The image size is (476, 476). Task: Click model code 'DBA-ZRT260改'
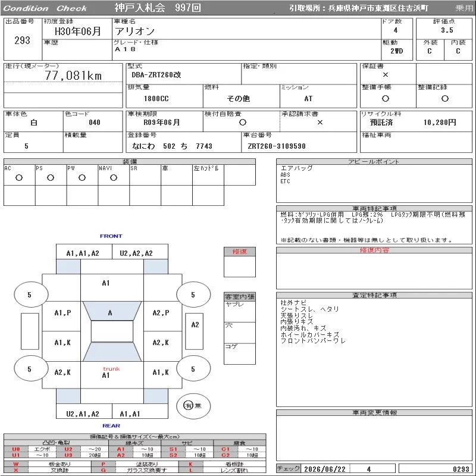click(156, 75)
